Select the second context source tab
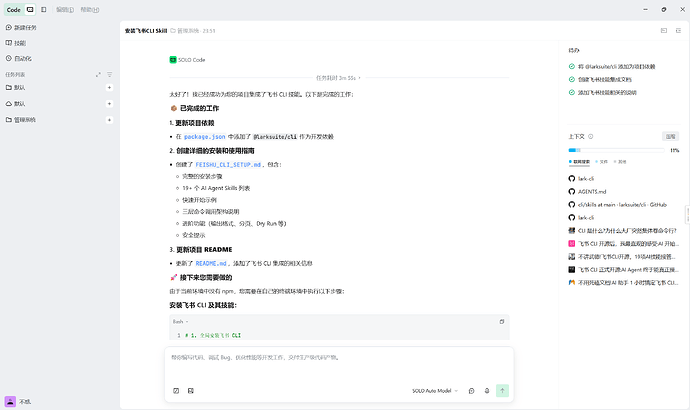Screen dimensions: 690x410 coord(602,162)
